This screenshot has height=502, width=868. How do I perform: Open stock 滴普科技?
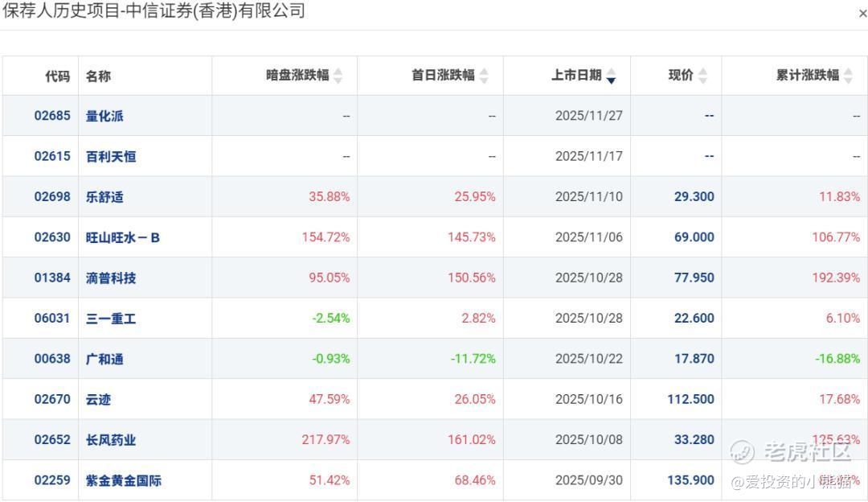click(111, 278)
